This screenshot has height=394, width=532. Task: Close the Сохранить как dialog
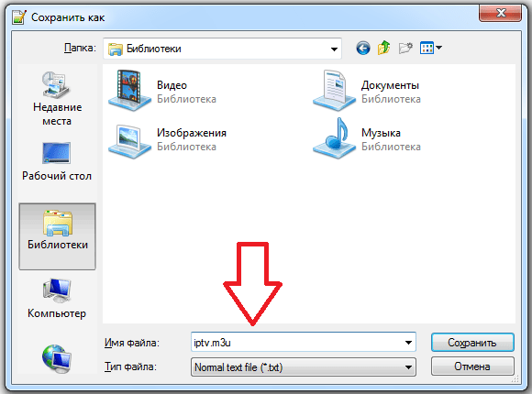501,14
